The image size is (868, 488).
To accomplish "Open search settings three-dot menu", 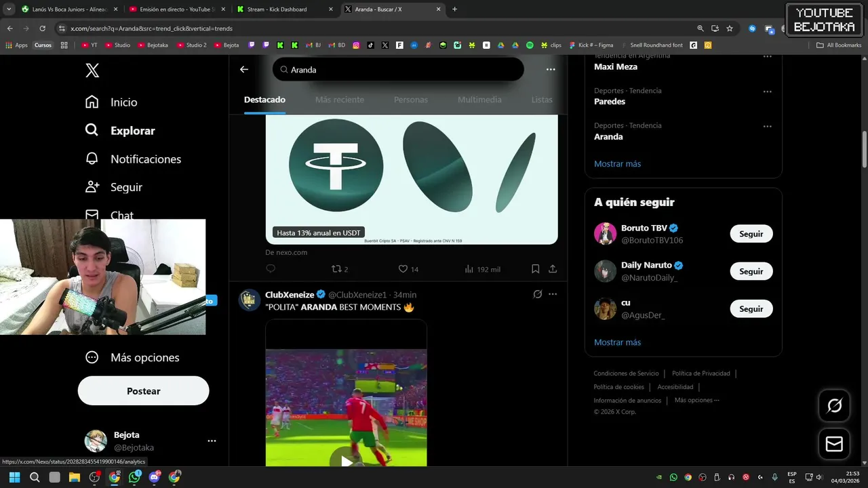I will point(551,69).
